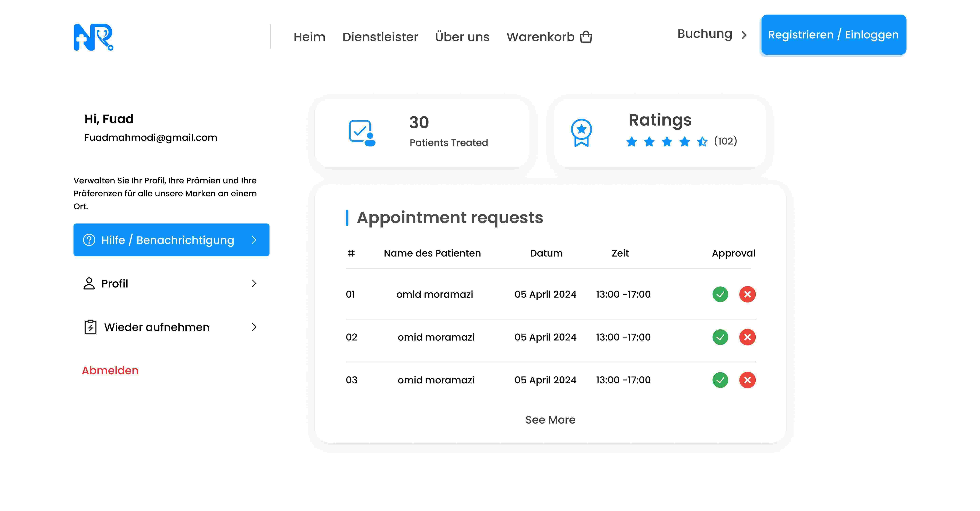This screenshot has width=980, height=511.
Task: Click the second rating star
Action: pyautogui.click(x=649, y=142)
